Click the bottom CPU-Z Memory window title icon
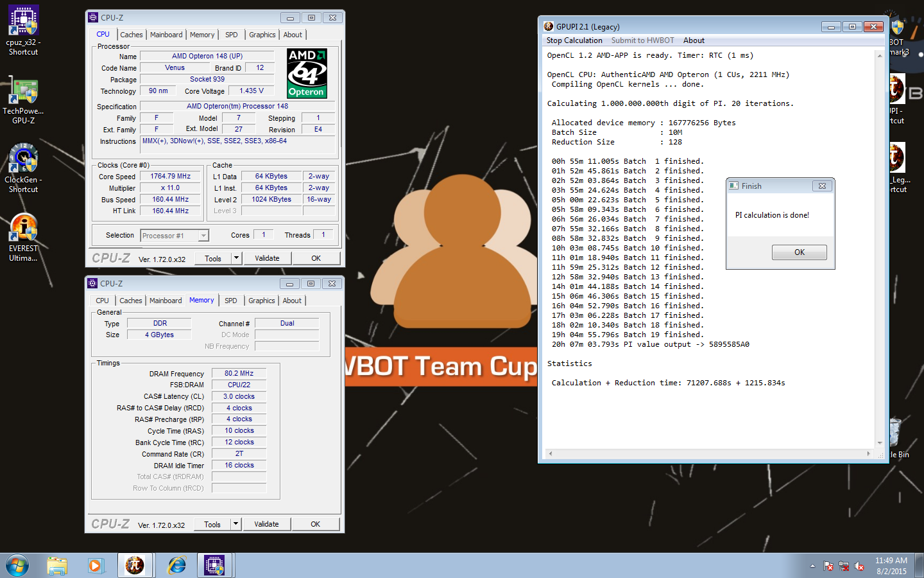The image size is (924, 578). point(92,283)
